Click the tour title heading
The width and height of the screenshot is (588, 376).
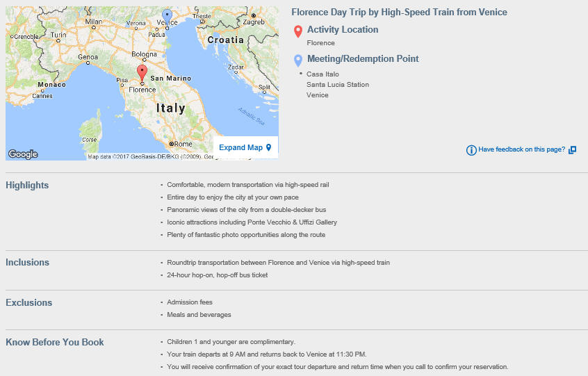(x=399, y=12)
